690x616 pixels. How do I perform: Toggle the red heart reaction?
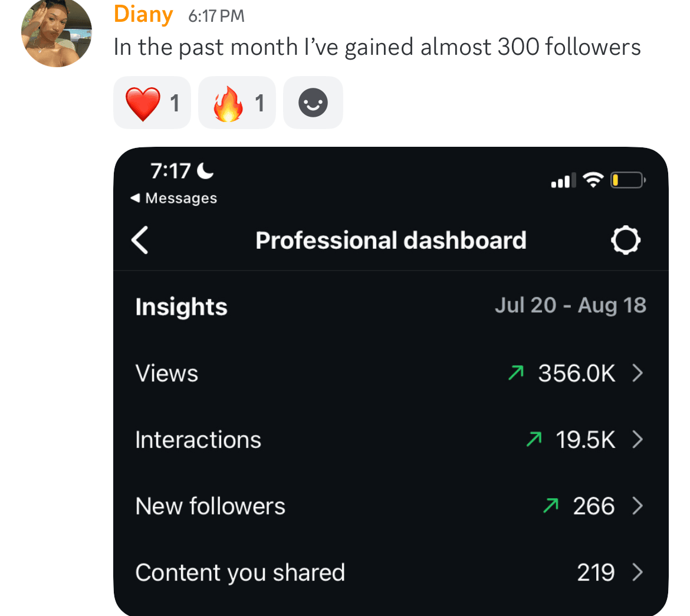pos(152,103)
